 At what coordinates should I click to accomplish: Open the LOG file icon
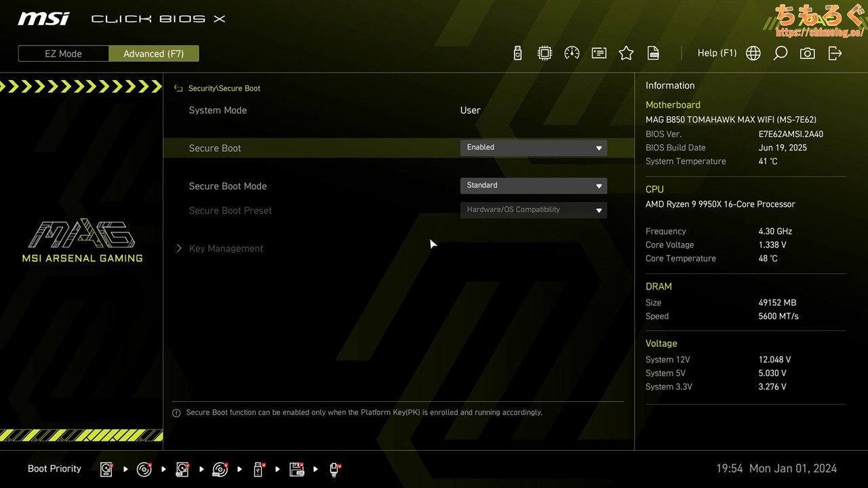pyautogui.click(x=653, y=54)
